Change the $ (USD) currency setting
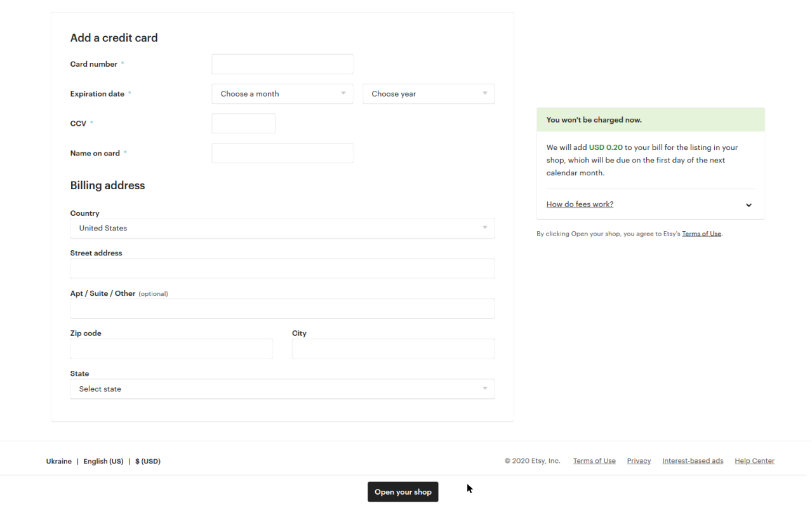Image resolution: width=812 pixels, height=508 pixels. (148, 462)
